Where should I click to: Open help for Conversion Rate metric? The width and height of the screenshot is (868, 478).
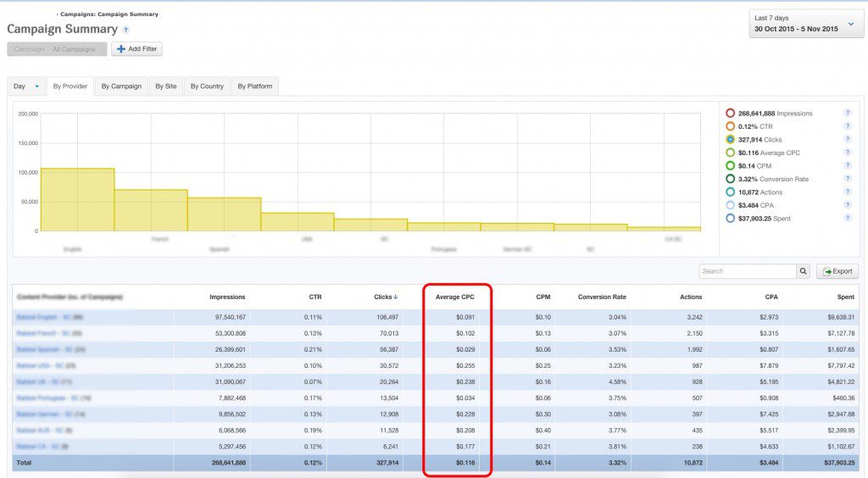[847, 179]
